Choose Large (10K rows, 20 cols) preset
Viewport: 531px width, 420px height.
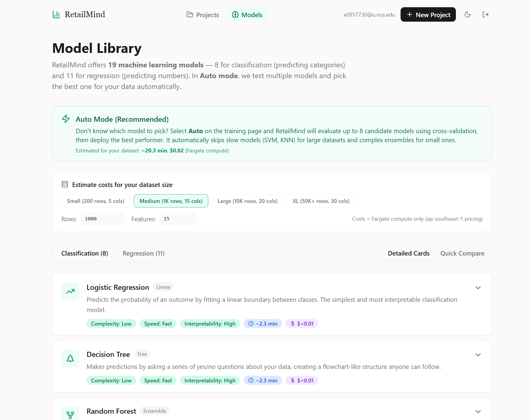tap(248, 201)
